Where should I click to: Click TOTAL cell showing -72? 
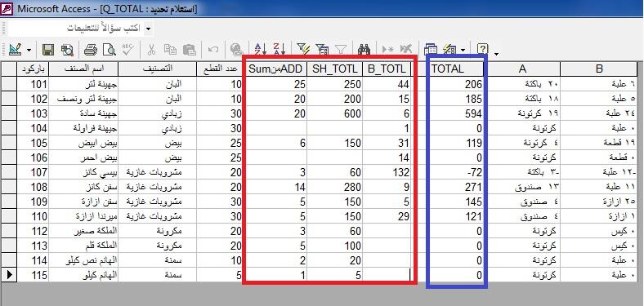click(x=457, y=172)
